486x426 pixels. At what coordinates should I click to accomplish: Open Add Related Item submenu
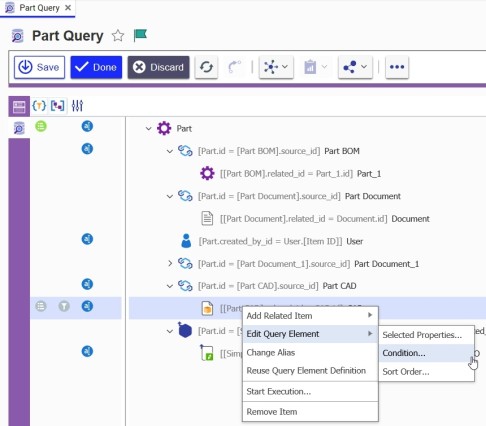pos(310,316)
